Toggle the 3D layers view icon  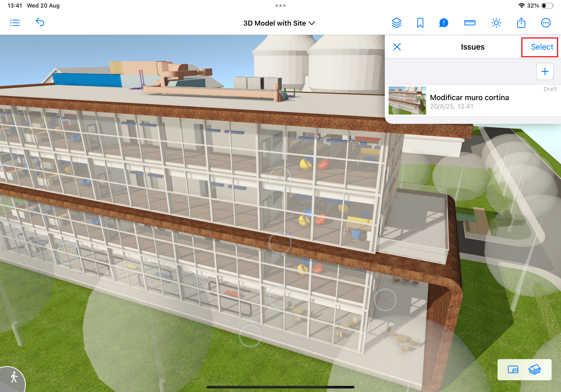pos(535,369)
